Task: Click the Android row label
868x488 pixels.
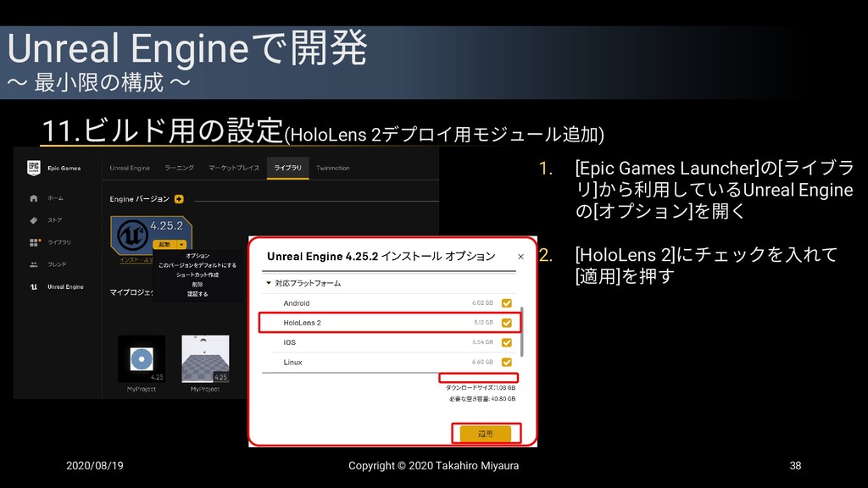Action: (x=296, y=303)
